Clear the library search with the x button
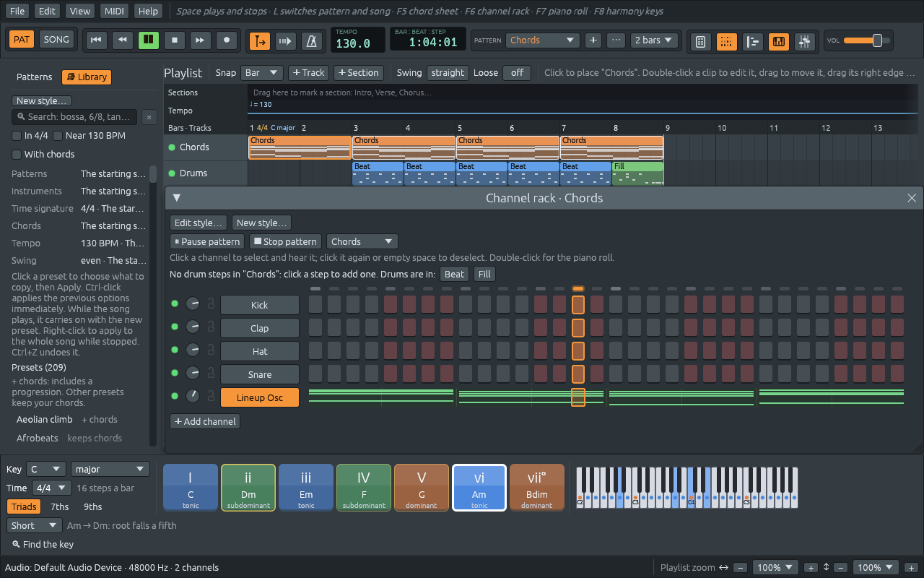Image resolution: width=924 pixels, height=578 pixels. click(149, 117)
